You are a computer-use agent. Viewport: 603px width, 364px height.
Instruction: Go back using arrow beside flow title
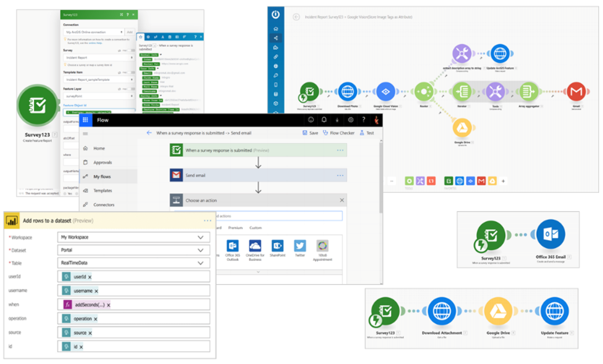[x=149, y=133]
